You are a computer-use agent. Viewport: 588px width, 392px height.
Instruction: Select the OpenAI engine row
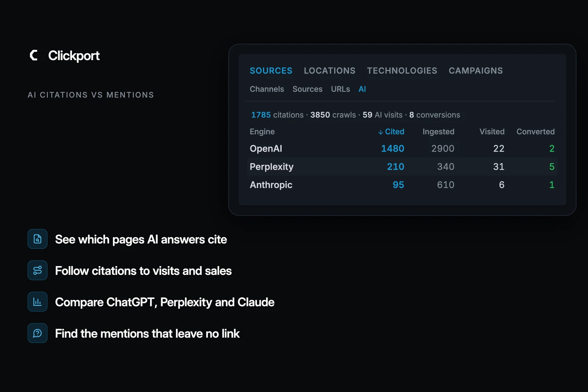[x=402, y=149]
